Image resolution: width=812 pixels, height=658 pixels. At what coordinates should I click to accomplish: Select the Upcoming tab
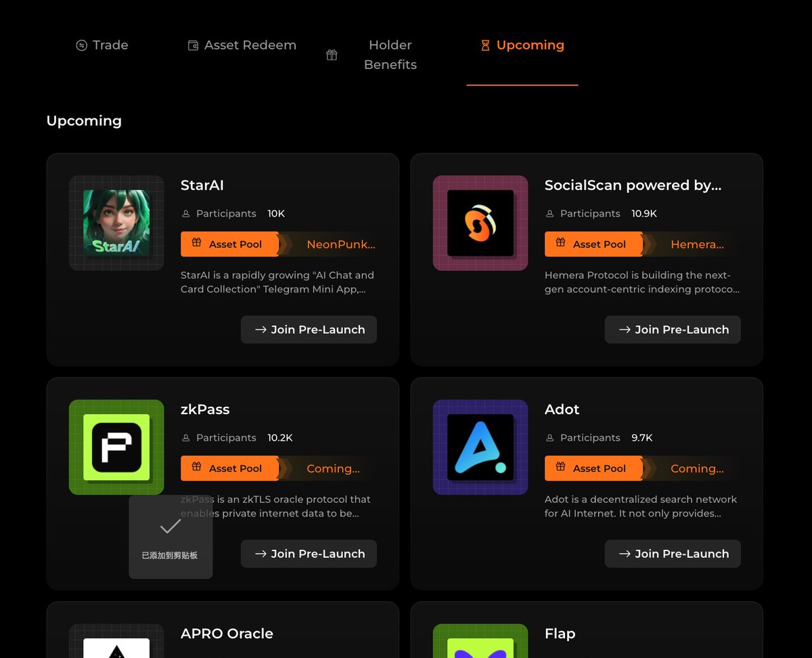pyautogui.click(x=522, y=45)
